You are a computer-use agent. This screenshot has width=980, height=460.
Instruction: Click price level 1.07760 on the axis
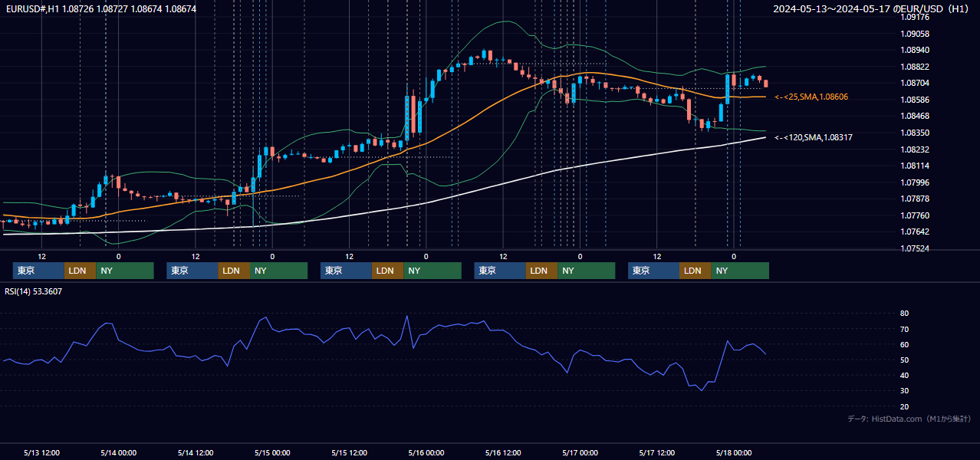[915, 215]
